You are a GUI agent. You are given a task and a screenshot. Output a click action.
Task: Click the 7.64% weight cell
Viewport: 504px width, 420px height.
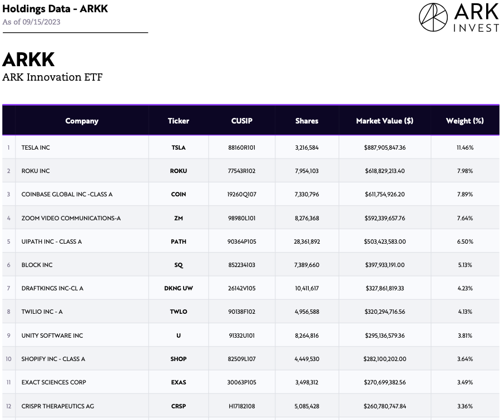pyautogui.click(x=465, y=218)
